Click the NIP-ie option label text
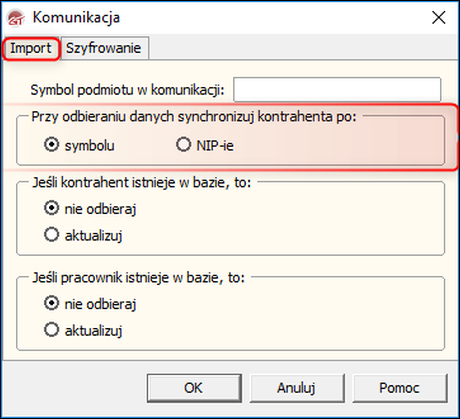The height and width of the screenshot is (419, 460). click(215, 146)
